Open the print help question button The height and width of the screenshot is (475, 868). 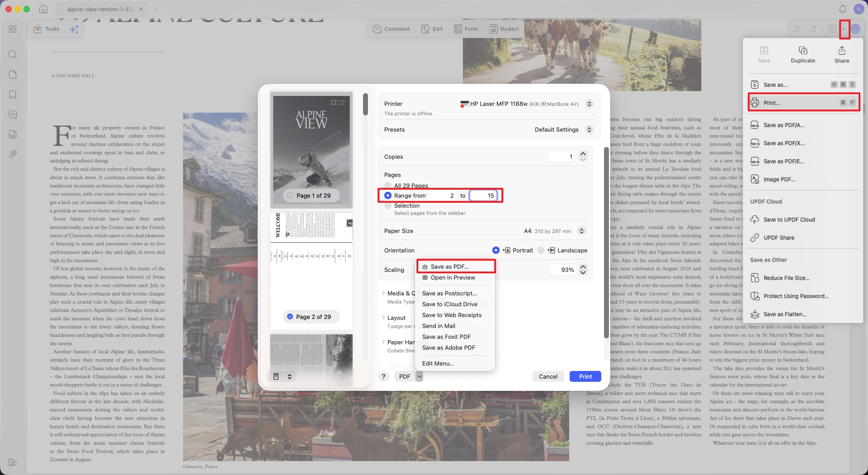384,377
